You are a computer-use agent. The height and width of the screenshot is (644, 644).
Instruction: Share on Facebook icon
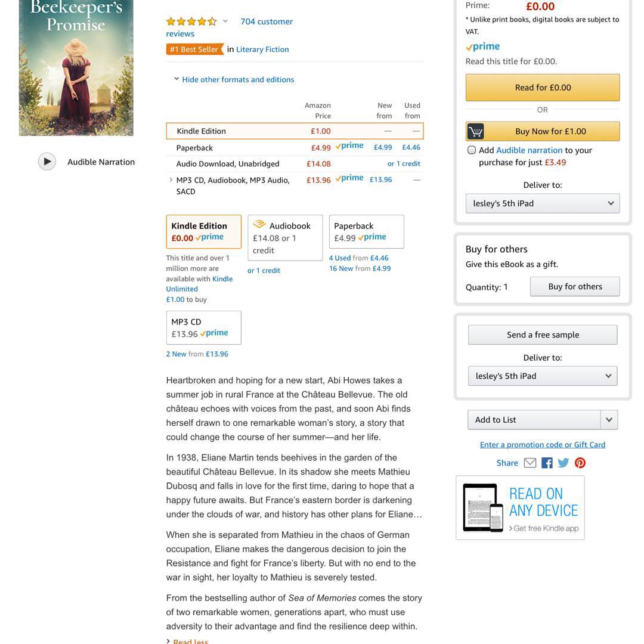click(547, 463)
